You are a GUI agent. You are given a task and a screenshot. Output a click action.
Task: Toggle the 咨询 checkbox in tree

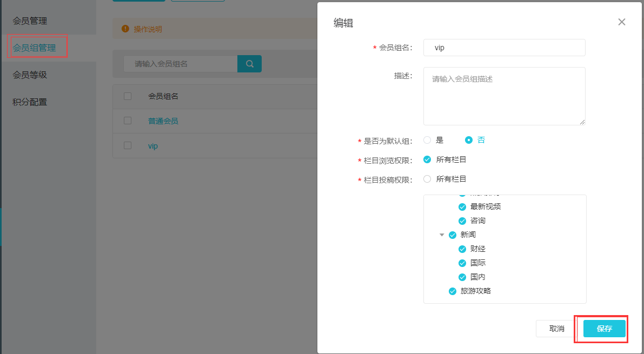(x=462, y=221)
